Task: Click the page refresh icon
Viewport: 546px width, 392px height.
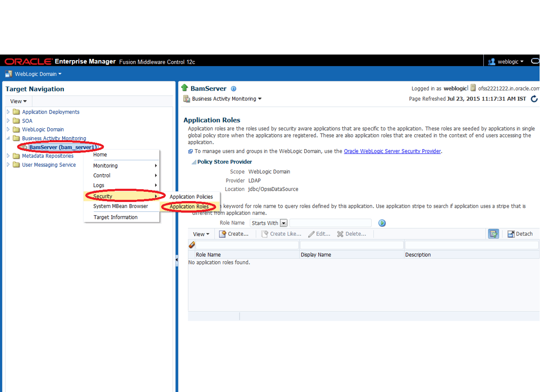Action: (534, 99)
